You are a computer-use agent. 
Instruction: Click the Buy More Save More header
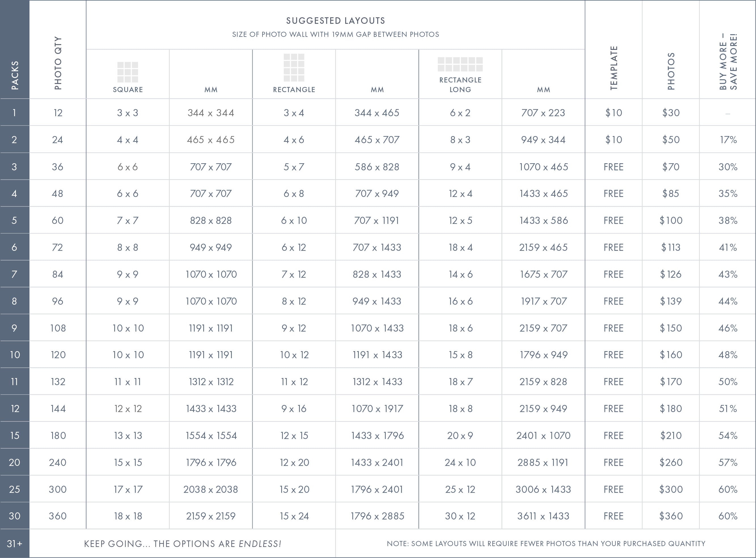click(728, 61)
